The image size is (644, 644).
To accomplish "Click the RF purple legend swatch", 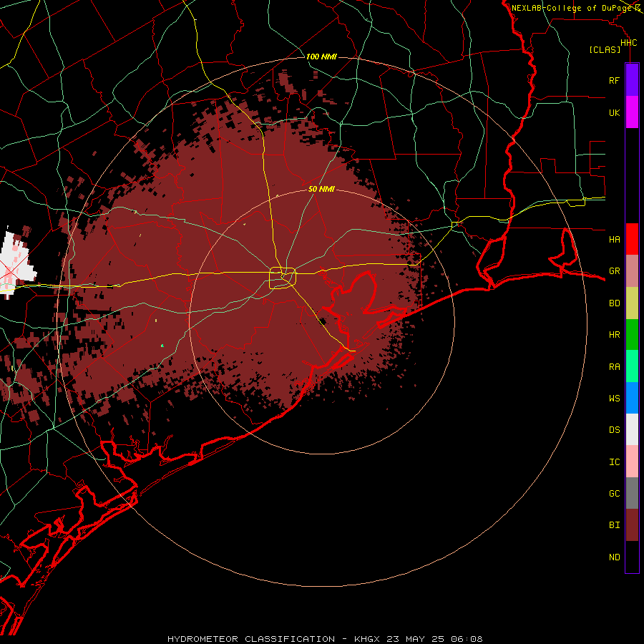I will click(x=632, y=80).
